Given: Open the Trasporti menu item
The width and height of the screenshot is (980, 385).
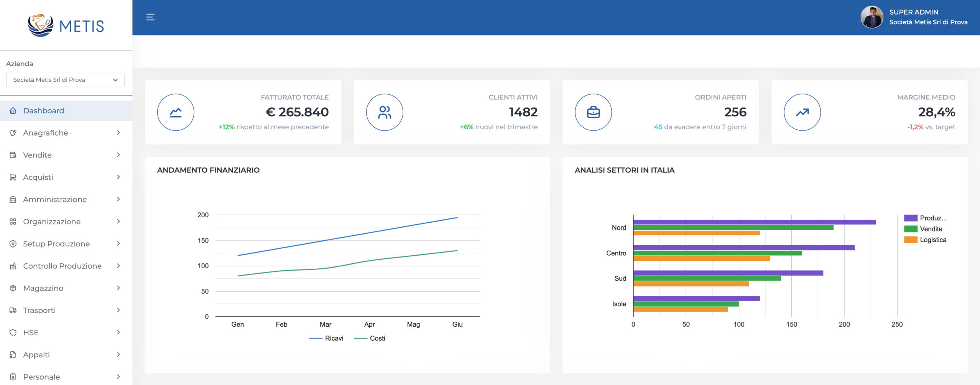Looking at the screenshot, I should pyautogui.click(x=66, y=310).
